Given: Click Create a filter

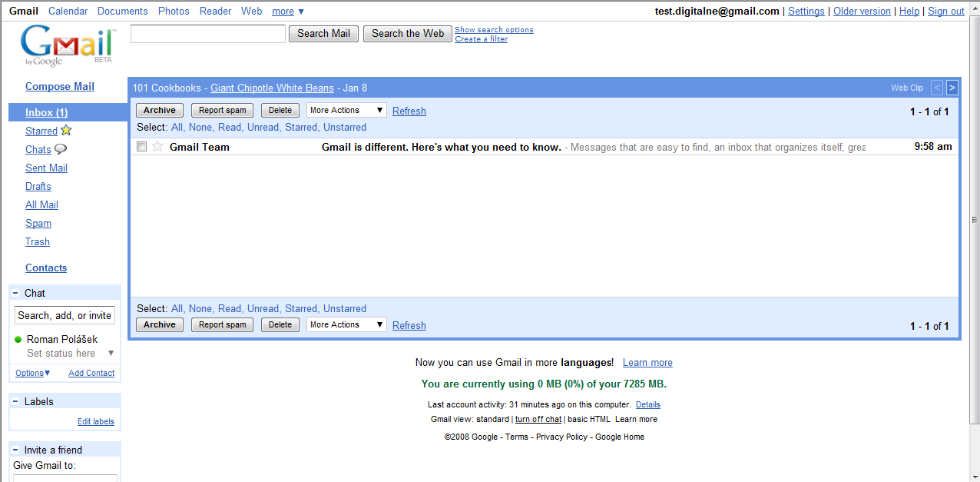Looking at the screenshot, I should click(x=481, y=39).
